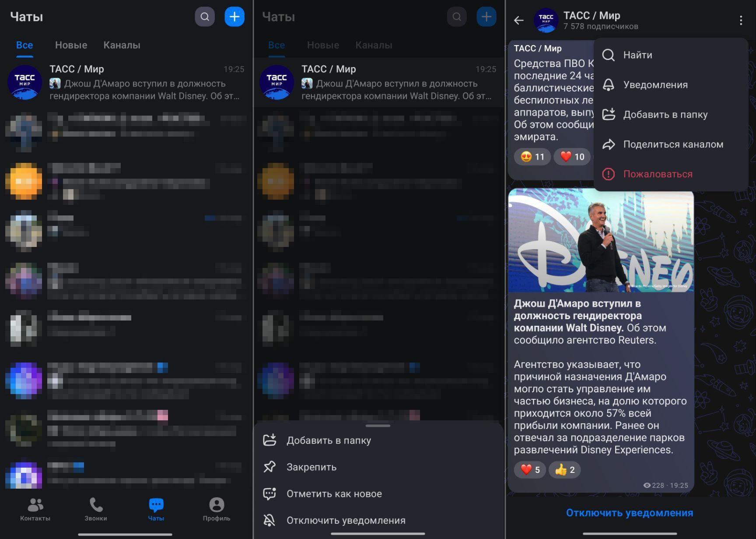This screenshot has height=539, width=756.
Task: Open the Disney photo in the post
Action: click(601, 240)
